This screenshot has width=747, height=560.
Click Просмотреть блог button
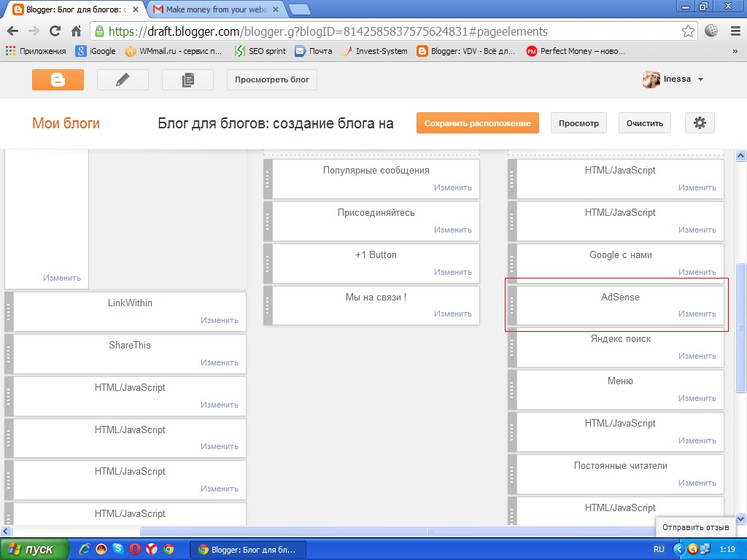pos(272,79)
